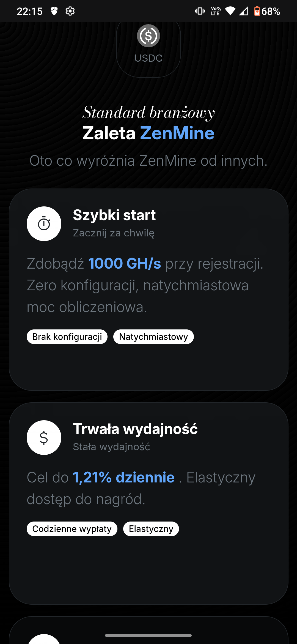Tap the Wi-Fi signal icon
This screenshot has width=297, height=644.
click(x=230, y=11)
